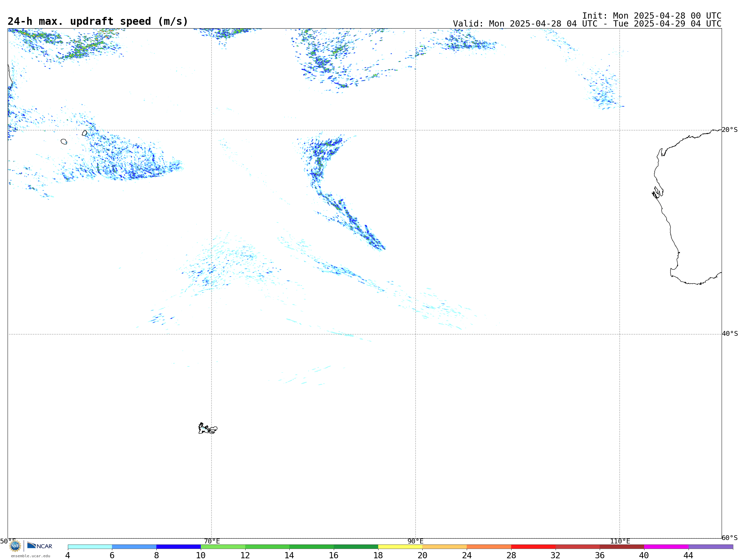Click the 110°E longitude label
744x560 pixels.
tap(620, 541)
